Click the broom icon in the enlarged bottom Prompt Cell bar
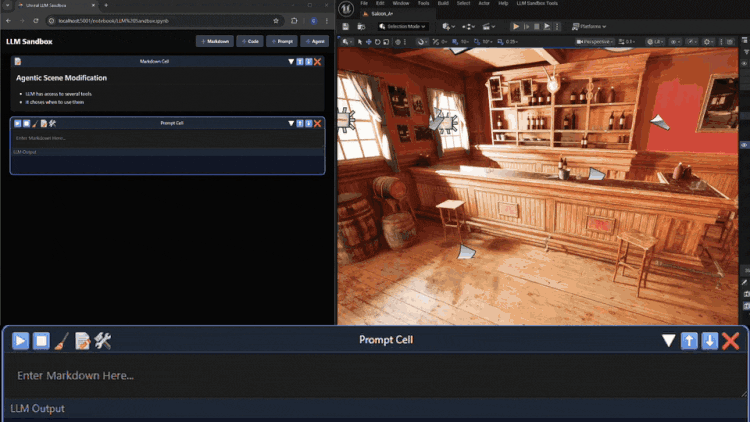The image size is (750, 422). click(x=62, y=341)
